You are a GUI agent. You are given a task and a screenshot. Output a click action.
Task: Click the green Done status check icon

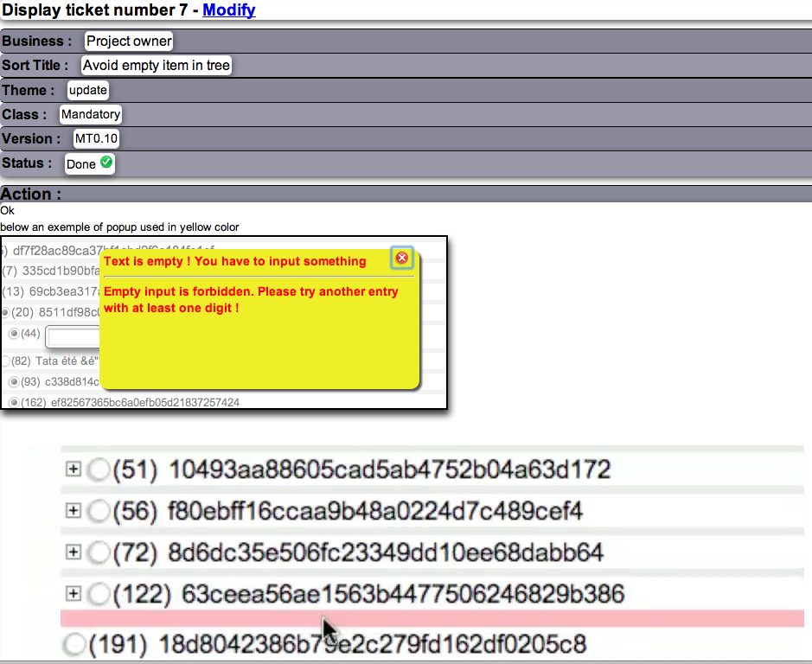[x=104, y=162]
